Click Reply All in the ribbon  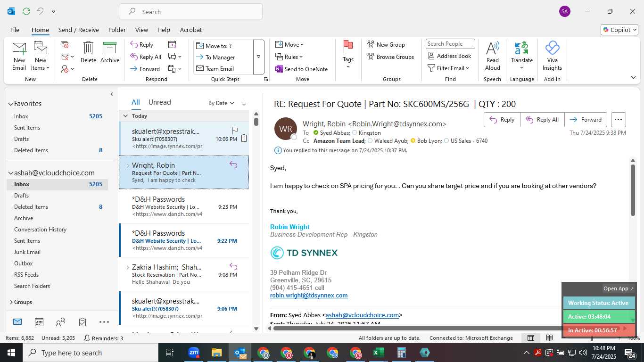click(146, 57)
